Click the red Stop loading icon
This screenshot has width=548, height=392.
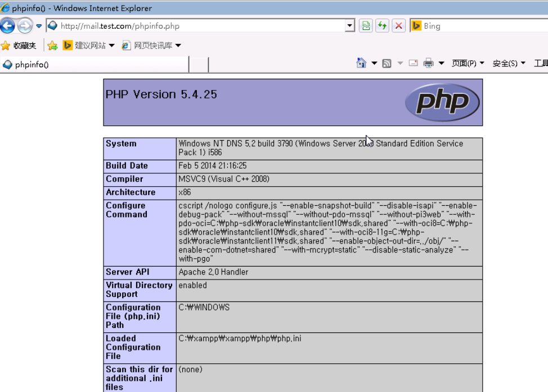pyautogui.click(x=398, y=26)
